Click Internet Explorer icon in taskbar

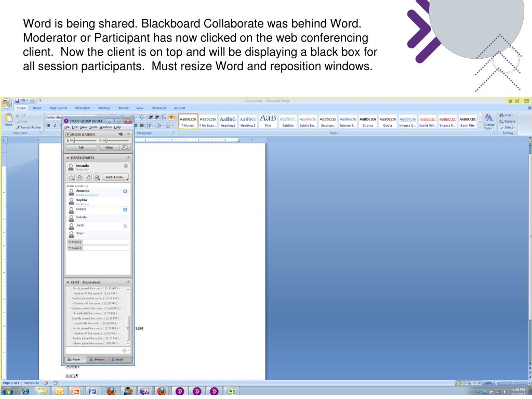pos(25,391)
